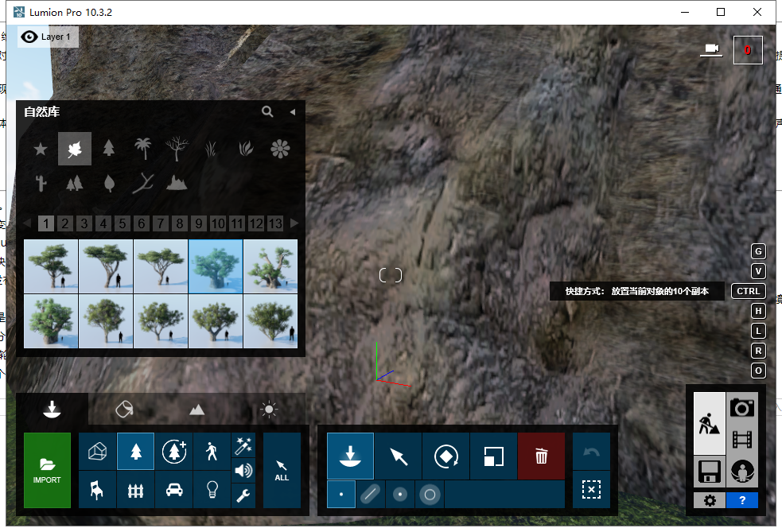Select imported models house cube category
The width and height of the screenshot is (782, 532).
(x=98, y=451)
